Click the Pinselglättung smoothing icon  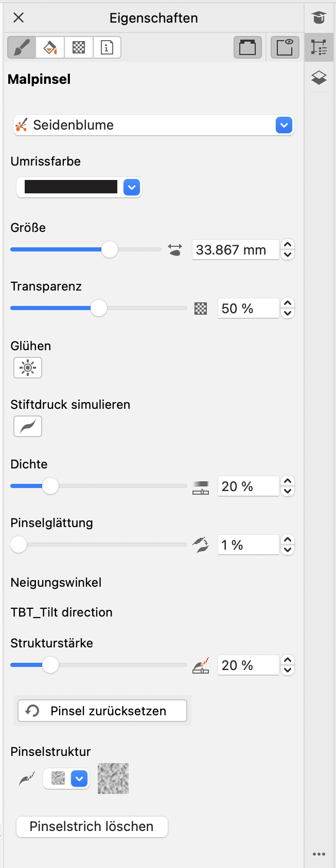point(201,545)
